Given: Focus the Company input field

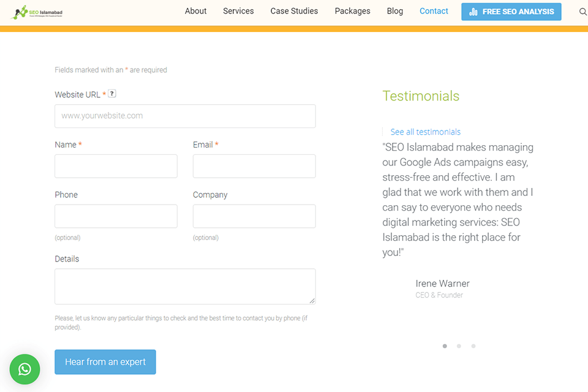Looking at the screenshot, I should (254, 216).
